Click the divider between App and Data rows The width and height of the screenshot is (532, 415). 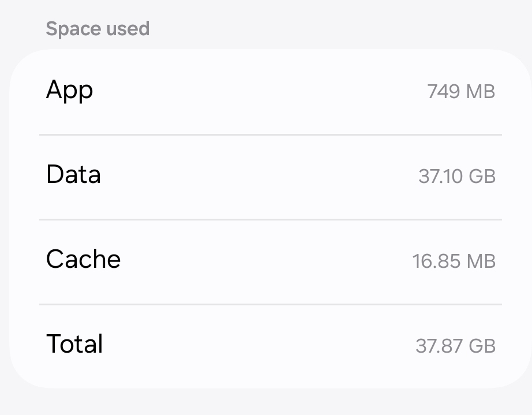tap(270, 134)
